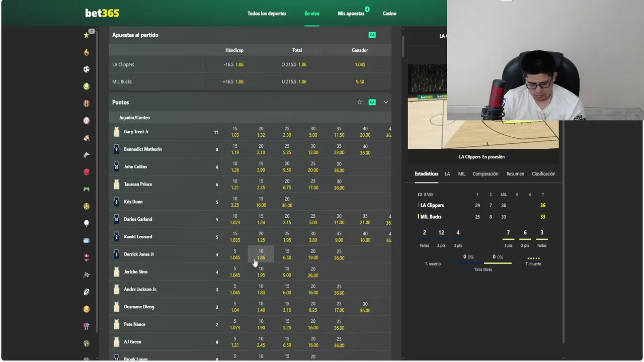Select the rugby ball sidebar icon

coord(87,292)
